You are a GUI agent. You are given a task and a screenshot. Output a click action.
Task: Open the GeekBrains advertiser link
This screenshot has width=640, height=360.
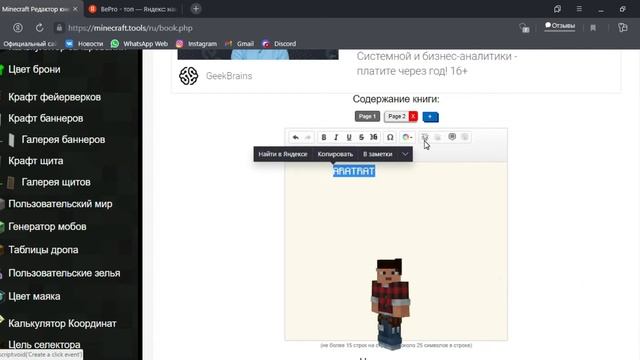[x=229, y=76]
